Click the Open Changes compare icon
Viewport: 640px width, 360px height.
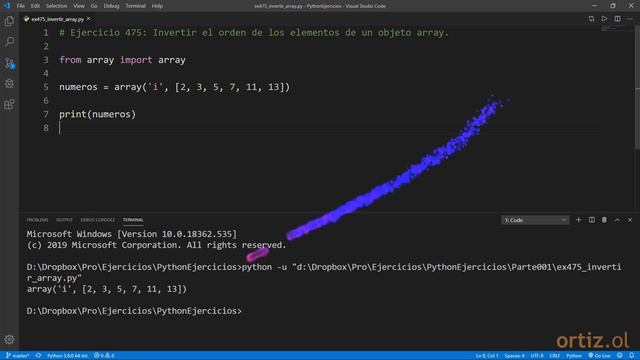591,19
